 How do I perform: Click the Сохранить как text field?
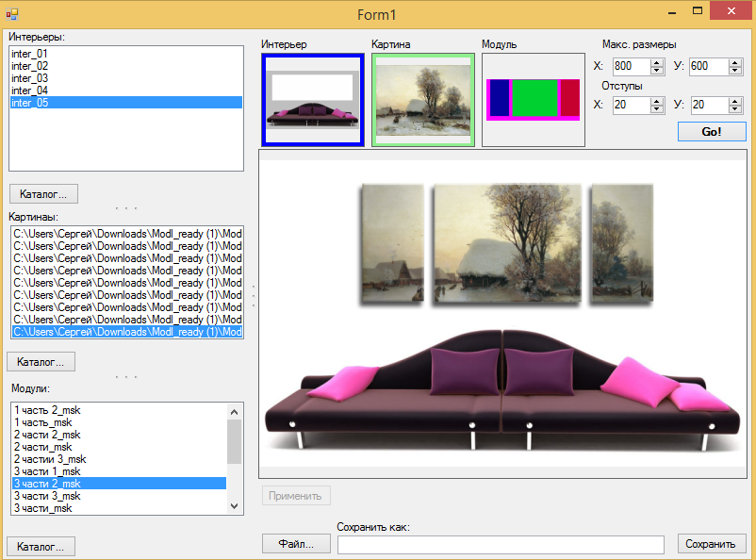(x=501, y=545)
